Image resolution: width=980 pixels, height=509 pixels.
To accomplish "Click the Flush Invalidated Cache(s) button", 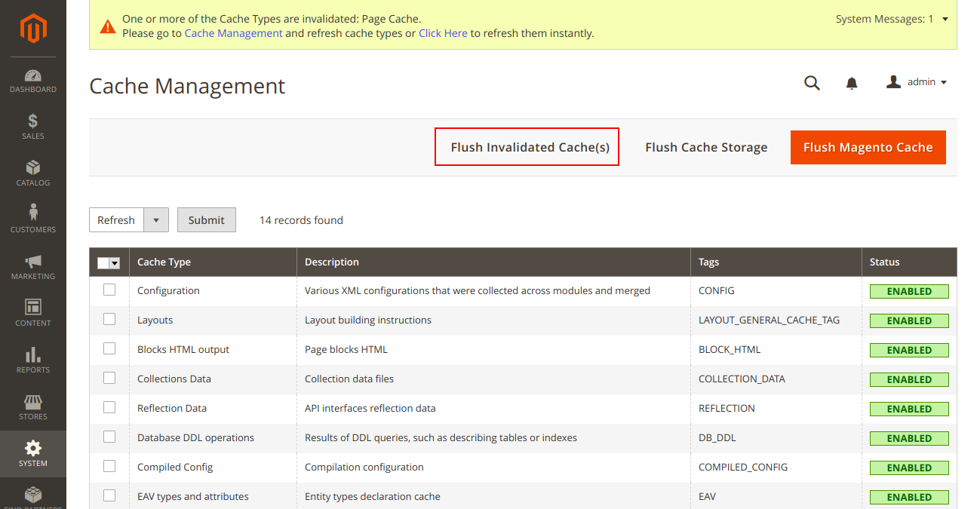I will (x=530, y=147).
